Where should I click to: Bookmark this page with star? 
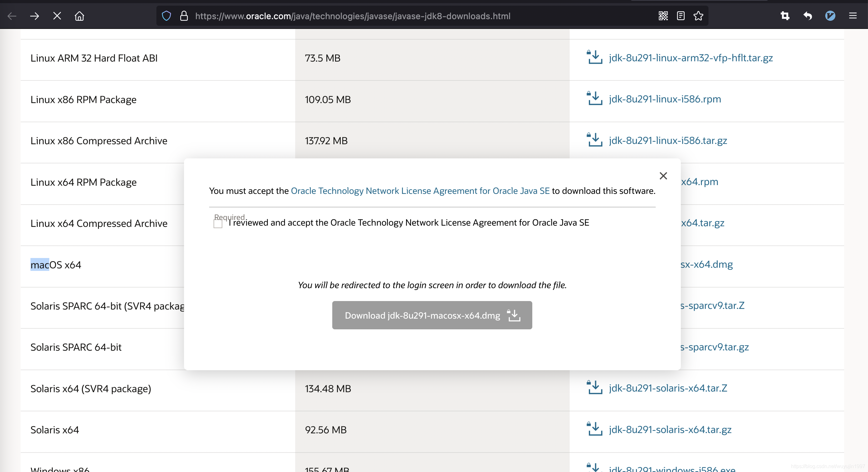tap(698, 16)
